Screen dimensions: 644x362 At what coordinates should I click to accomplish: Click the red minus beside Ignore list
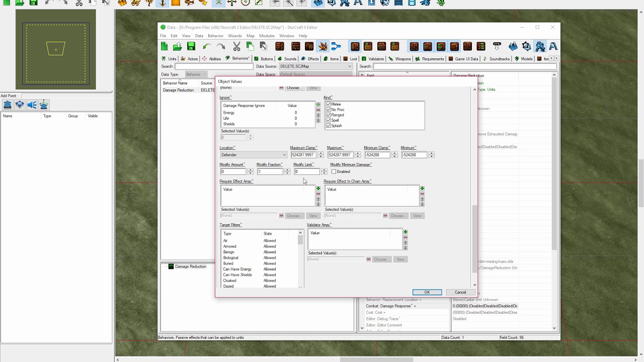(318, 110)
